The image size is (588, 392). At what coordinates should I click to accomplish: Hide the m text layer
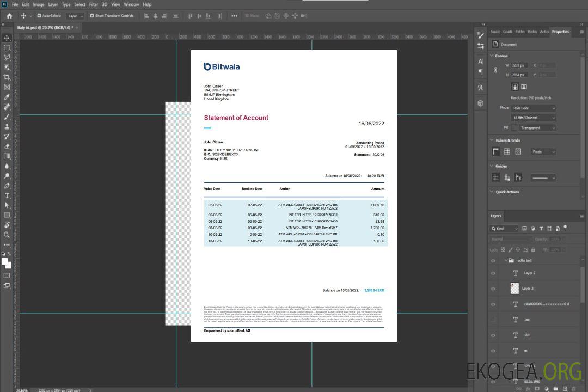tap(493, 351)
